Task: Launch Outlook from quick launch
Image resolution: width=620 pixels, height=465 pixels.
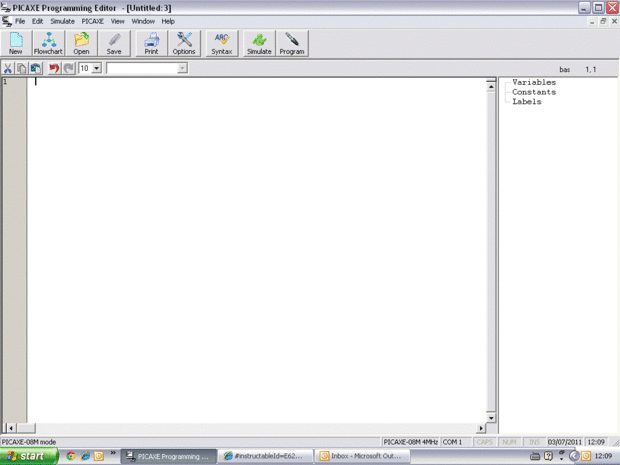Action: point(98,456)
